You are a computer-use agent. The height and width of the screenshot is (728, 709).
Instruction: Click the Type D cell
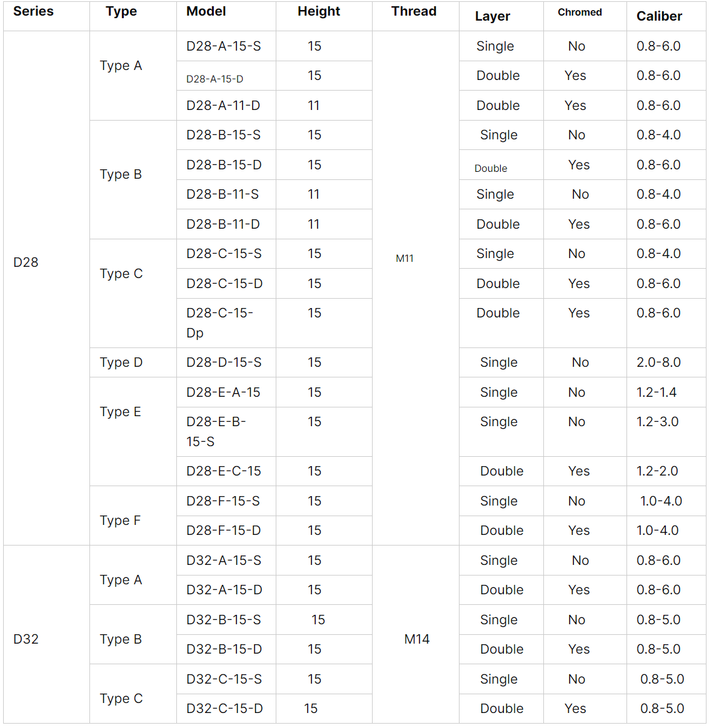133,362
